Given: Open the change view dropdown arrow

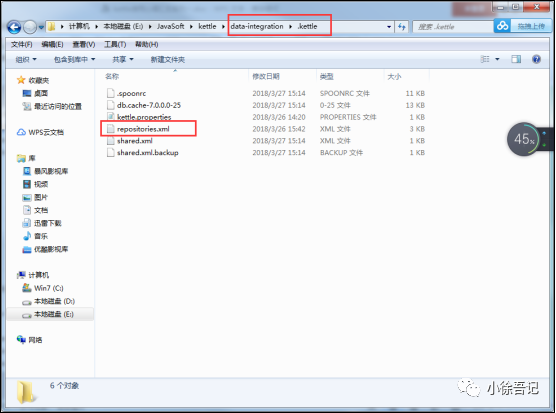Looking at the screenshot, I should 497,59.
